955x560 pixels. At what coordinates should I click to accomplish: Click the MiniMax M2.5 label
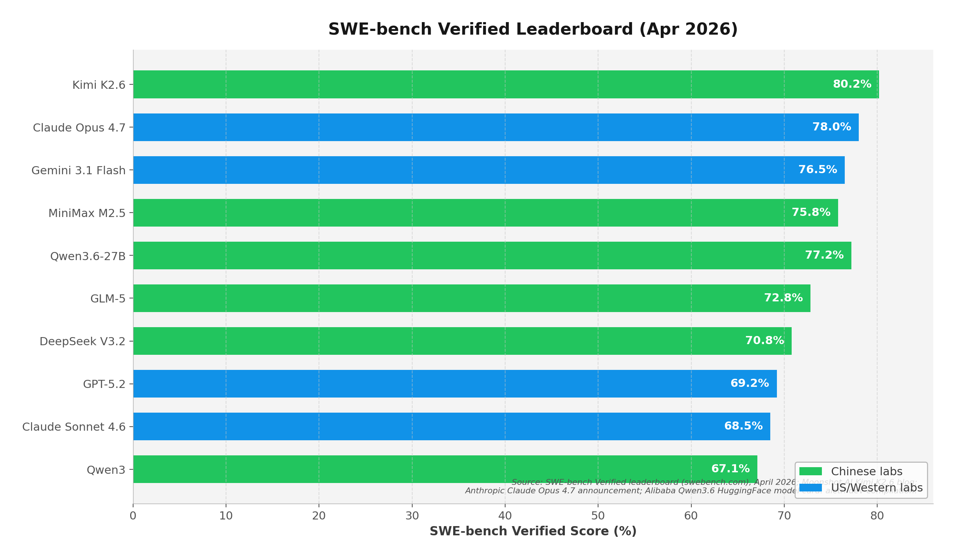coord(87,214)
